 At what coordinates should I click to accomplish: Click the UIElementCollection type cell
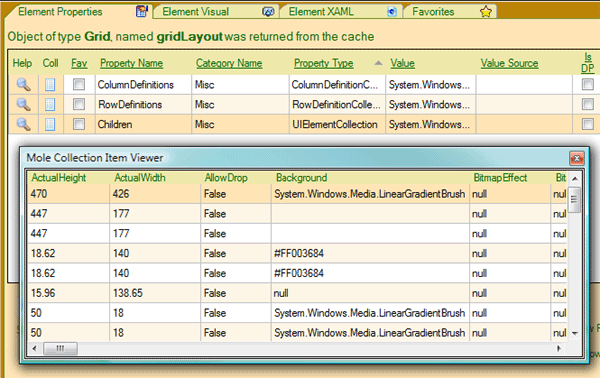(337, 124)
